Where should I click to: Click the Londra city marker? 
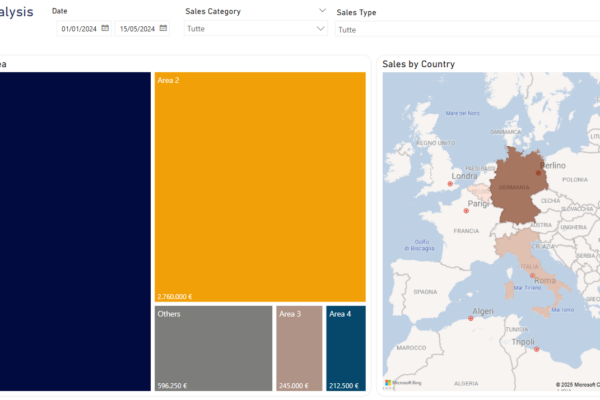coord(450,184)
